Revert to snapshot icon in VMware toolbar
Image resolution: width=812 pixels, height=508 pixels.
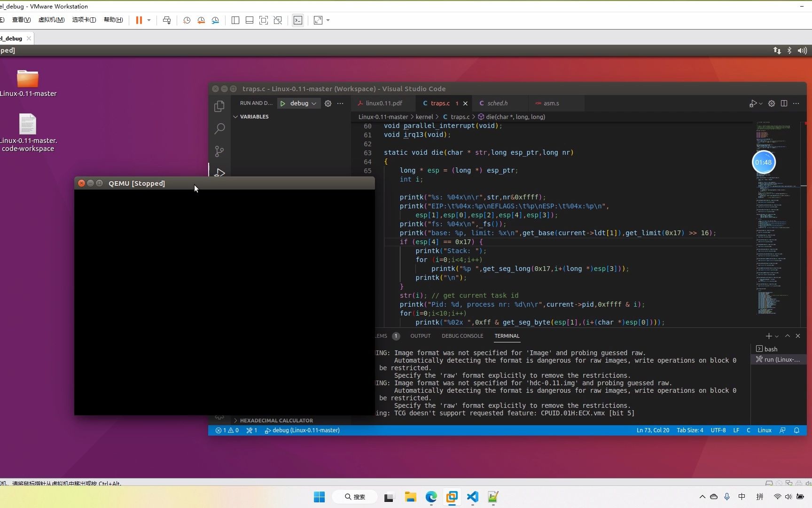point(201,20)
